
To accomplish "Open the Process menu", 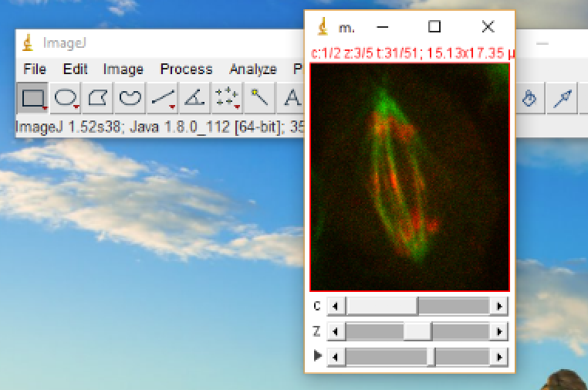I will tap(187, 69).
